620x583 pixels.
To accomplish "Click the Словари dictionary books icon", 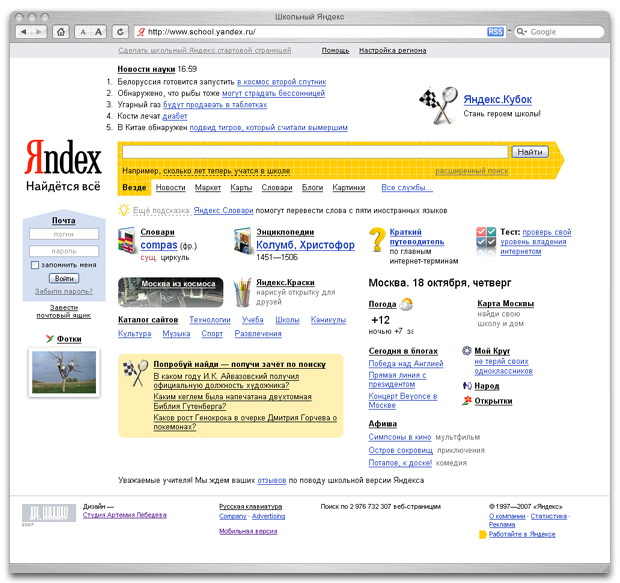I will tap(127, 239).
